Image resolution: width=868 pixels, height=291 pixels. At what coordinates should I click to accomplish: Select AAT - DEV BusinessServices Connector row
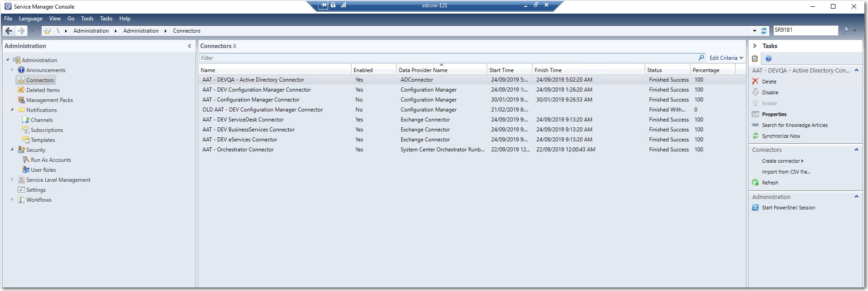point(472,130)
